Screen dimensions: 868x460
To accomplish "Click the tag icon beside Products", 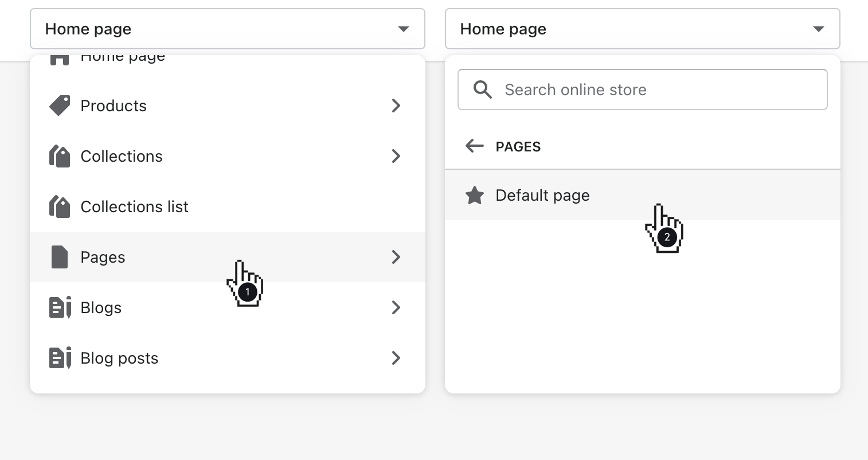I will (x=59, y=106).
